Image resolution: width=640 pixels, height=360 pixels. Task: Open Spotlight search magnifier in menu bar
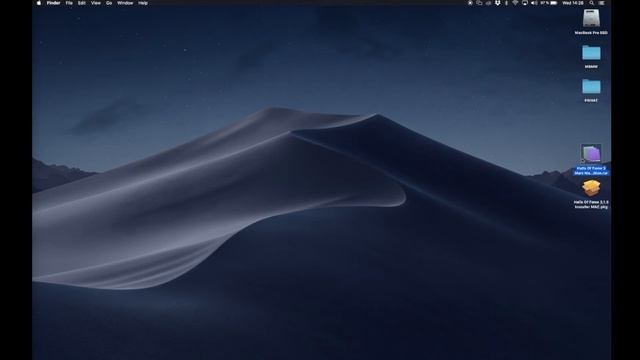coord(591,3)
